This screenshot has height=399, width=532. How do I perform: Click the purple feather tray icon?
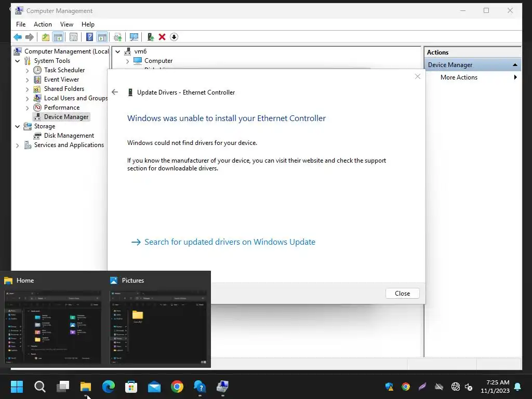422,387
